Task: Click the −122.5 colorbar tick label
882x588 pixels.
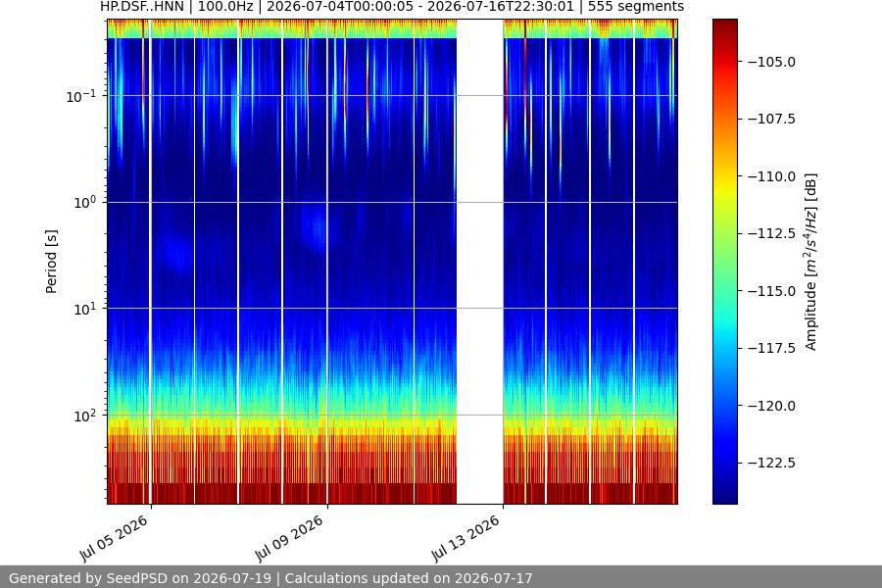Action: coord(772,463)
